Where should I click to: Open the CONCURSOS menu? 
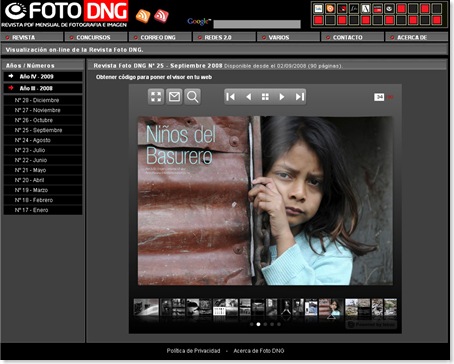(x=96, y=37)
